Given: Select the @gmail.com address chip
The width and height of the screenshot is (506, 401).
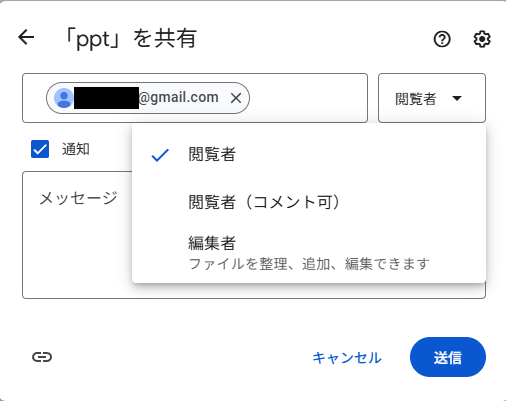Looking at the screenshot, I should (x=148, y=98).
